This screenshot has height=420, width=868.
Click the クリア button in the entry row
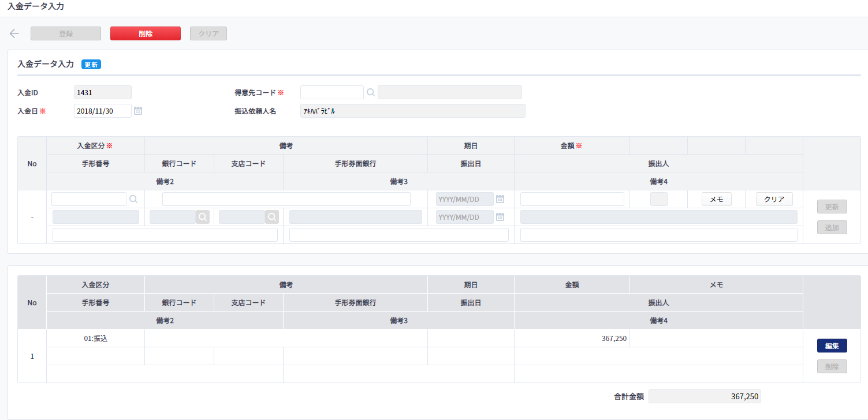tap(774, 199)
